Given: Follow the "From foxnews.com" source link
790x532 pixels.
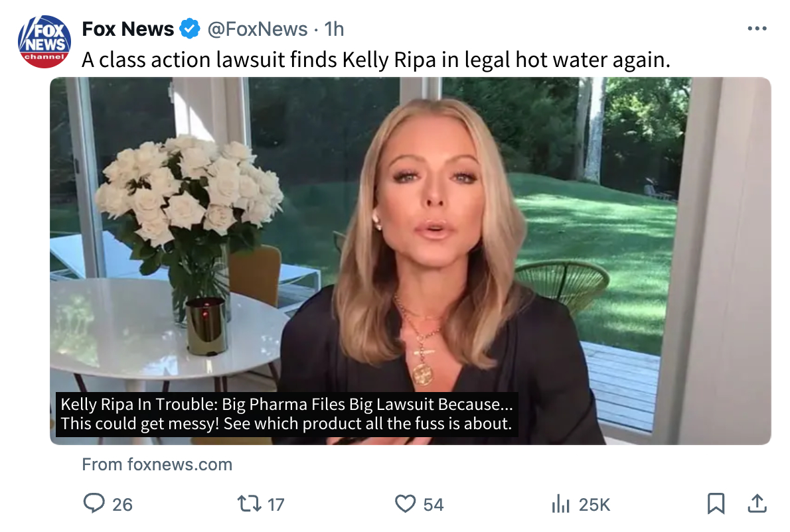Looking at the screenshot, I should pos(157,464).
